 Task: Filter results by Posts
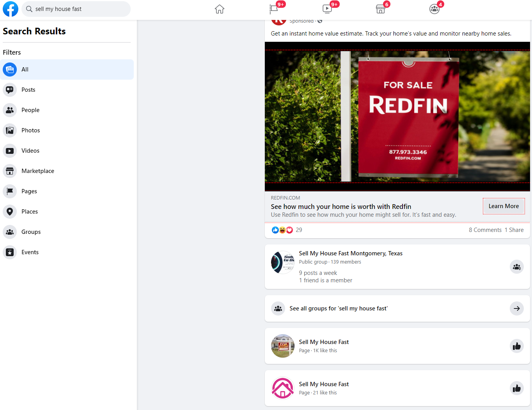(x=28, y=90)
